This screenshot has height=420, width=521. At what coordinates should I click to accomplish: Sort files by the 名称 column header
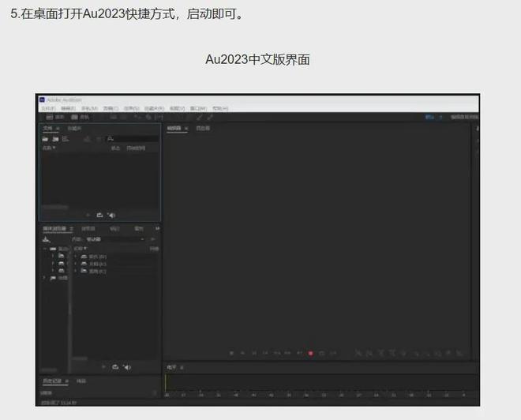[x=48, y=148]
